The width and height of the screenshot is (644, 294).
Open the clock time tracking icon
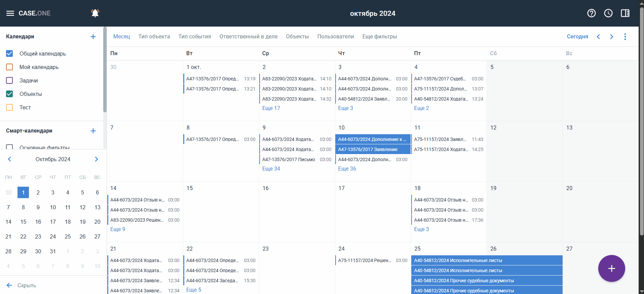608,13
